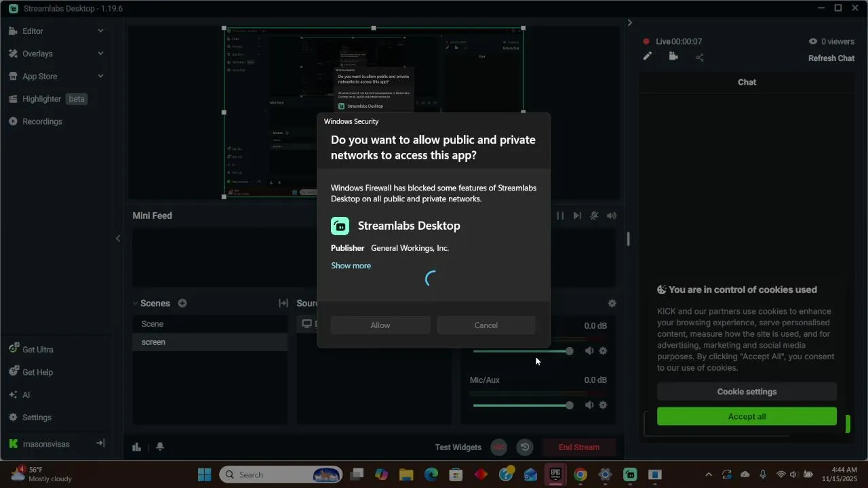Click the scene transitions icon
868x488 pixels.
point(283,304)
